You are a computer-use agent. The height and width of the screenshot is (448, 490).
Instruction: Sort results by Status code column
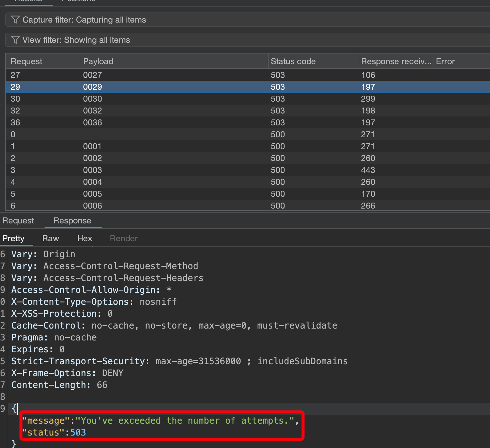[293, 61]
